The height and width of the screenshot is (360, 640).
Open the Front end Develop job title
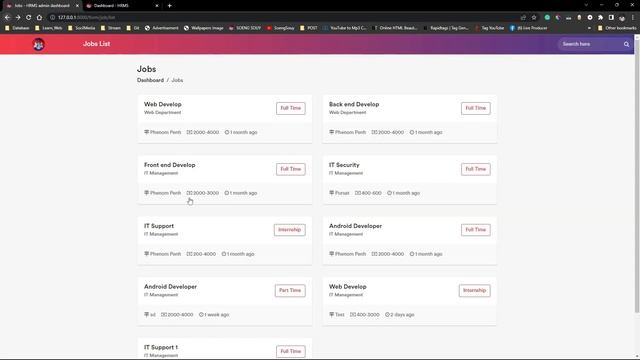pos(169,165)
